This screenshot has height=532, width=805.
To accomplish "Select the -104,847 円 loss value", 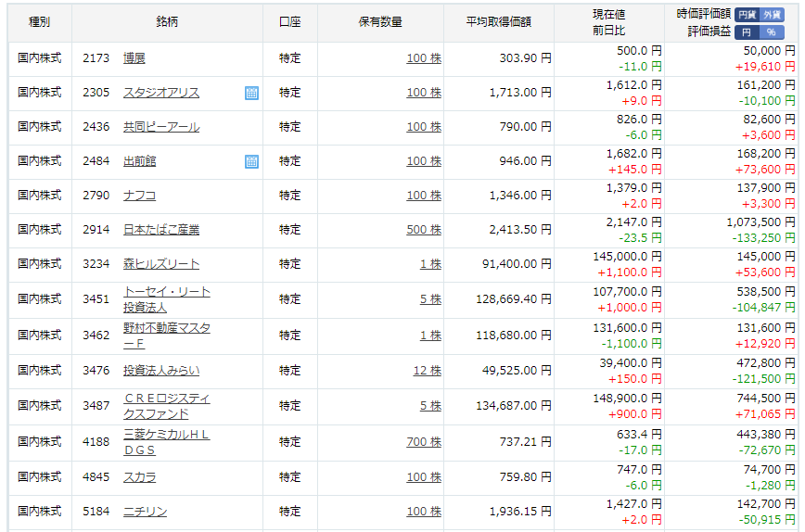I will 763,308.
